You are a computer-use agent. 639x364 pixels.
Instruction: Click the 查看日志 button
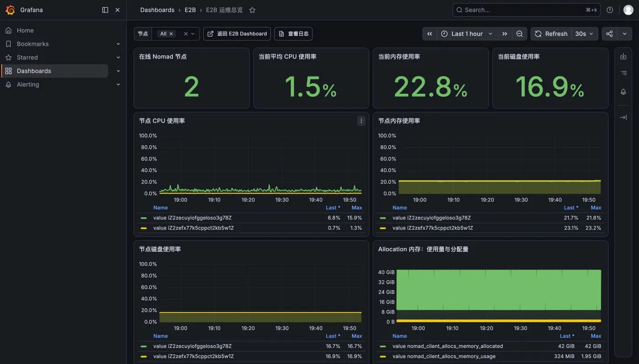293,34
